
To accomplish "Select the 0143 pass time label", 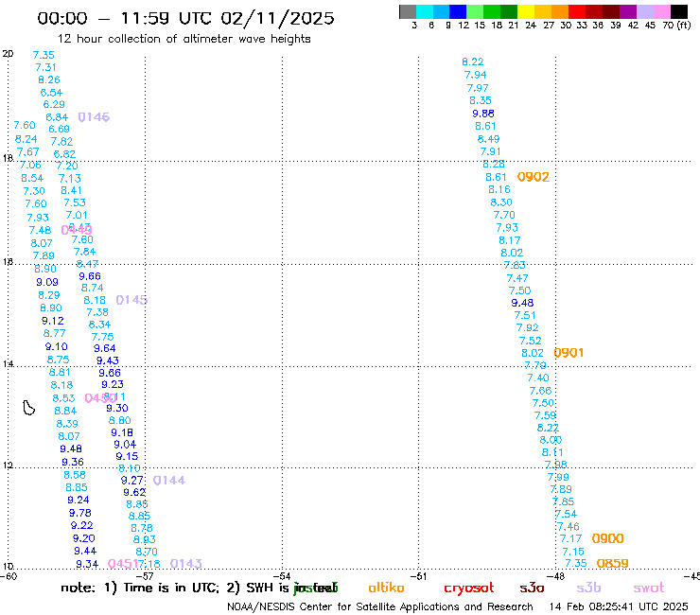I will coord(186,564).
